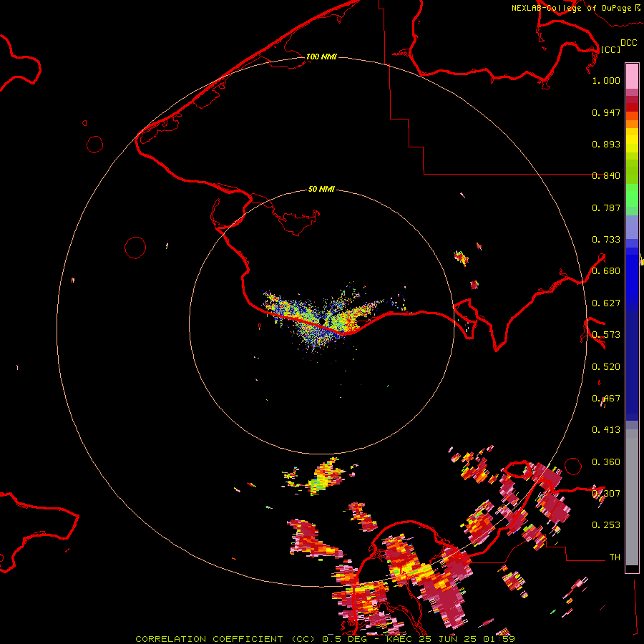644x644 pixels.
Task: Click the 100 NMI range ring label
Action: [x=321, y=57]
